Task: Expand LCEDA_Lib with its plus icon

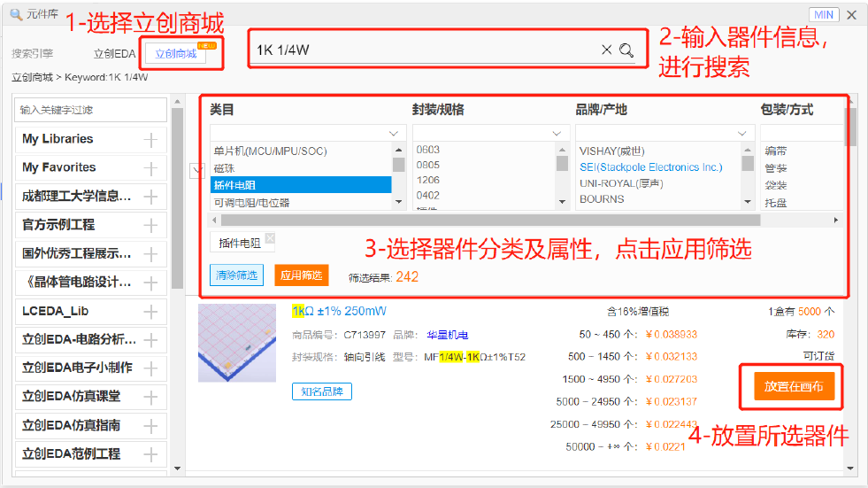Action: tap(150, 312)
